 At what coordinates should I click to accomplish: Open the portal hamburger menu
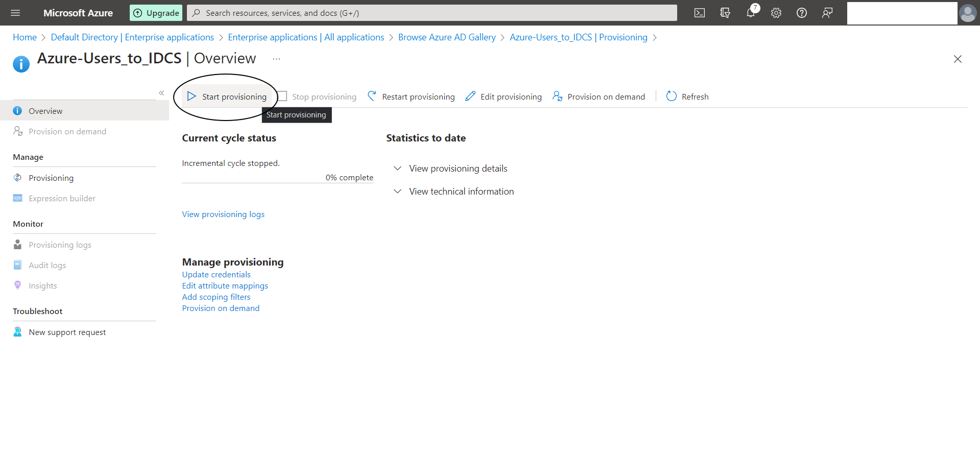pos(15,13)
